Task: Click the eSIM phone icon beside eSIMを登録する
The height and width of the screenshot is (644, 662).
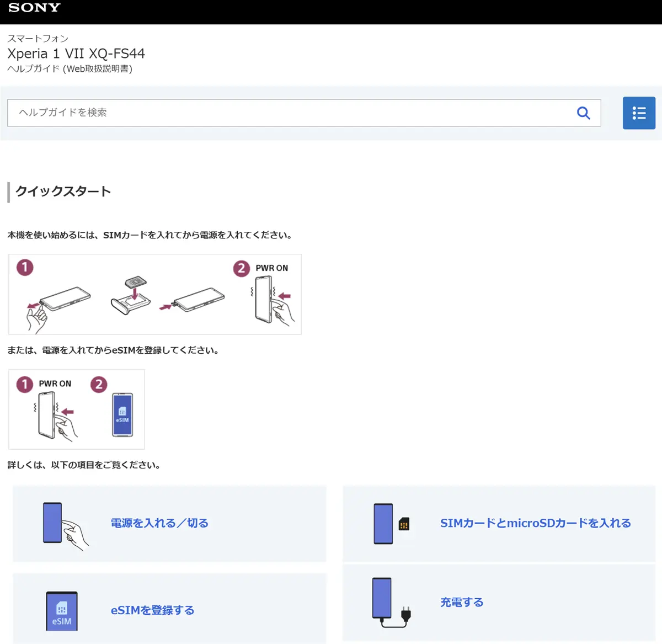Action: (62, 611)
